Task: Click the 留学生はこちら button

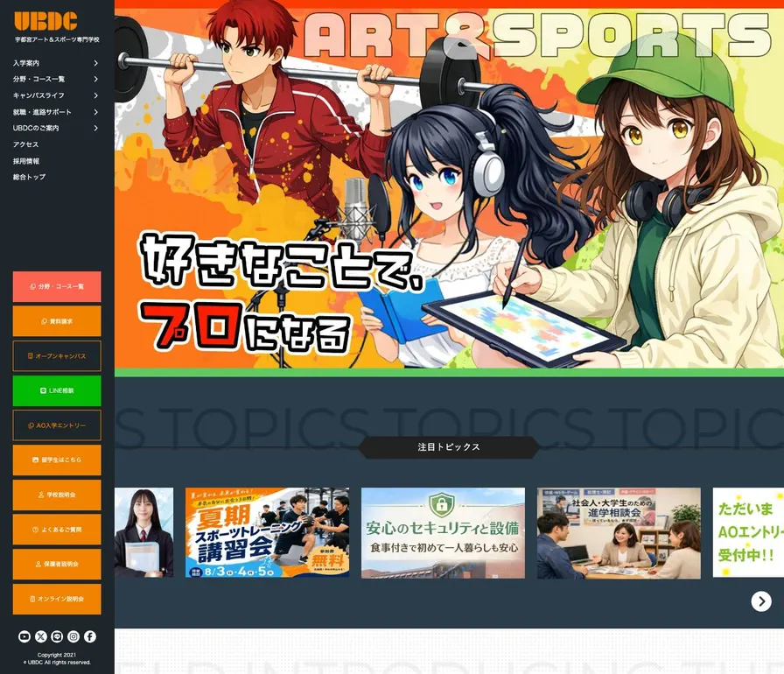Action: tap(57, 460)
